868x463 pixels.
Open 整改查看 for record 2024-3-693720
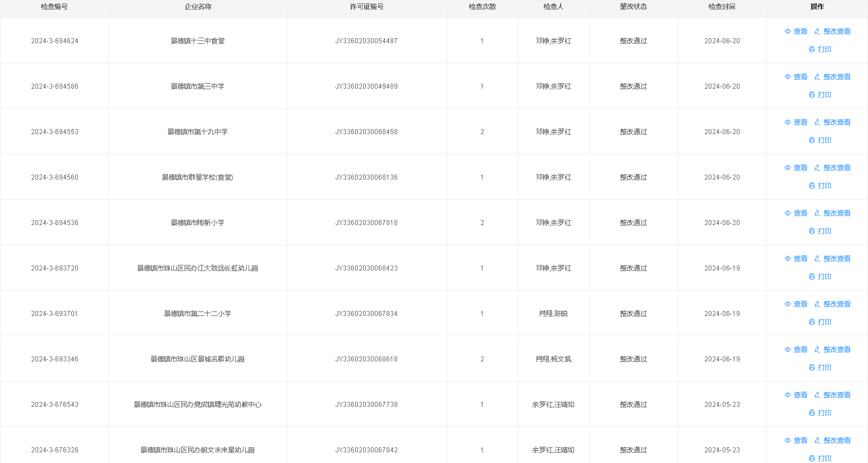click(x=837, y=259)
